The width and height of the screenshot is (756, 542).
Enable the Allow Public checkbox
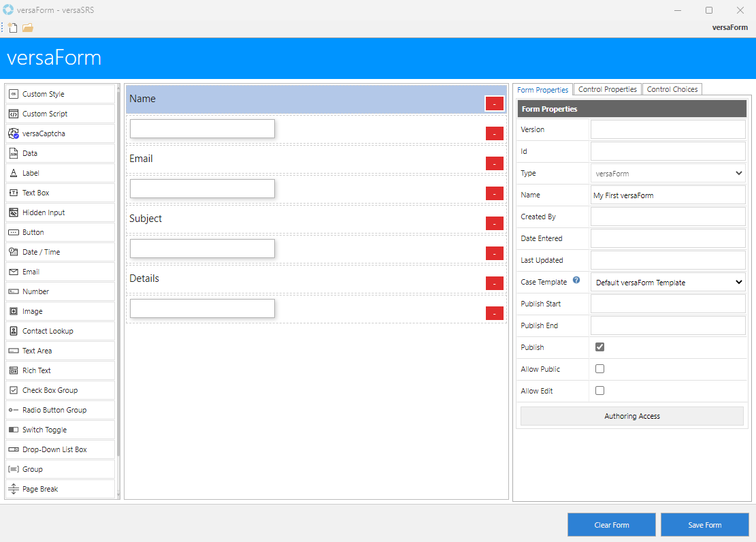tap(599, 369)
